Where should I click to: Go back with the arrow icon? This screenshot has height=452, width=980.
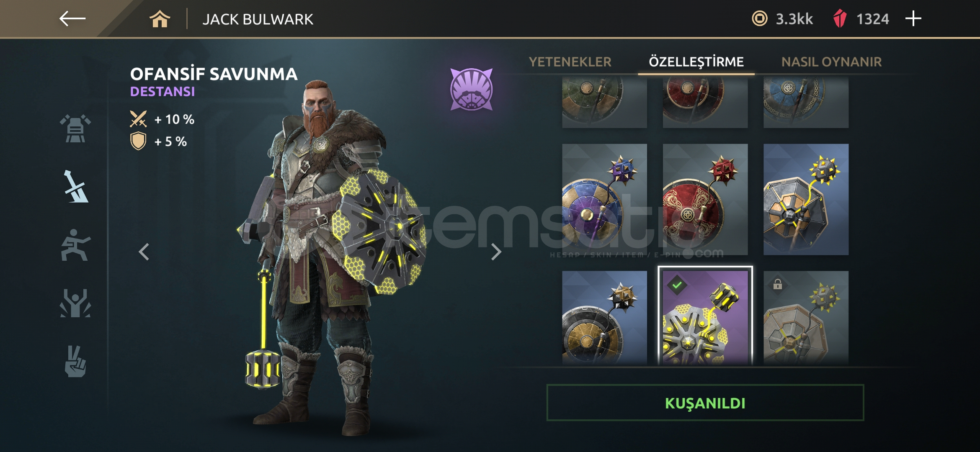72,19
